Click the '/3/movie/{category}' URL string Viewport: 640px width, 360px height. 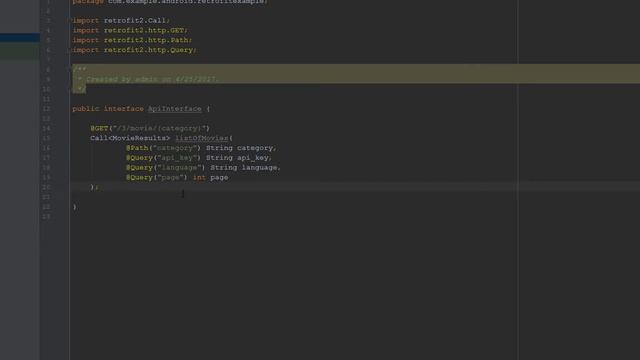tap(159, 128)
